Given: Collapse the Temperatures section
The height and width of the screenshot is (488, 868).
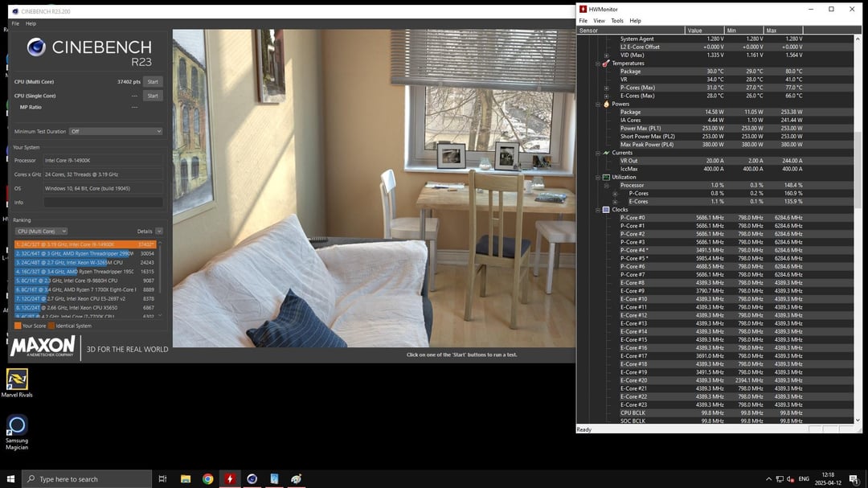Looking at the screenshot, I should click(x=598, y=64).
